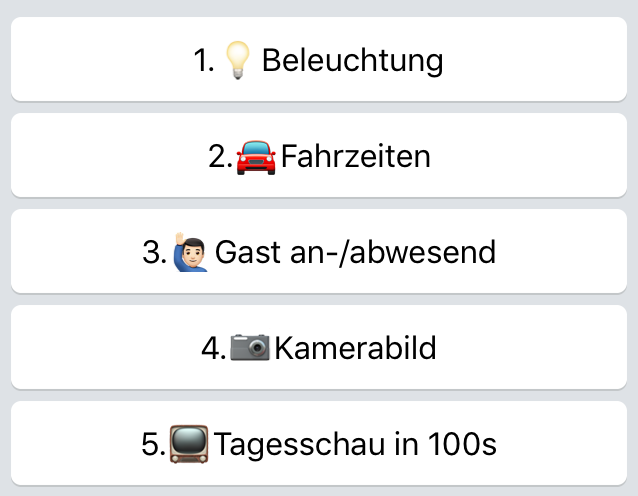Viewport: 638px width, 496px height.
Task: Tap the light bulb emoji icon
Action: tap(238, 60)
